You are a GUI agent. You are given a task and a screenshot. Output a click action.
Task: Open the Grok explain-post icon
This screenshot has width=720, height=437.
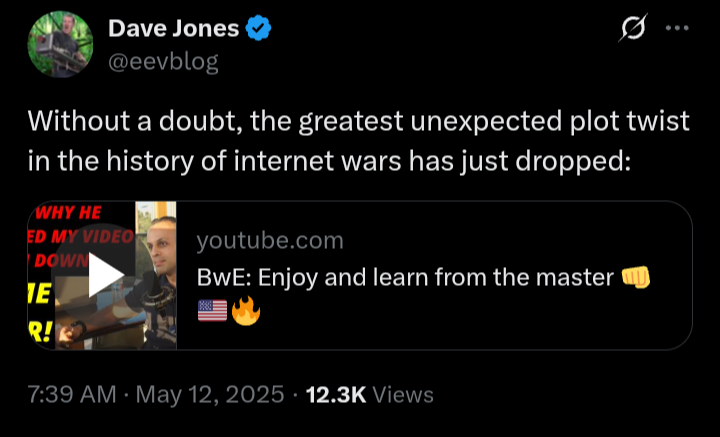[x=634, y=28]
